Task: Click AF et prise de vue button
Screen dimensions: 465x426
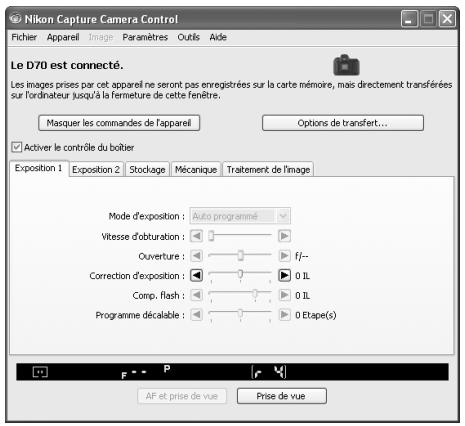Action: click(x=182, y=396)
